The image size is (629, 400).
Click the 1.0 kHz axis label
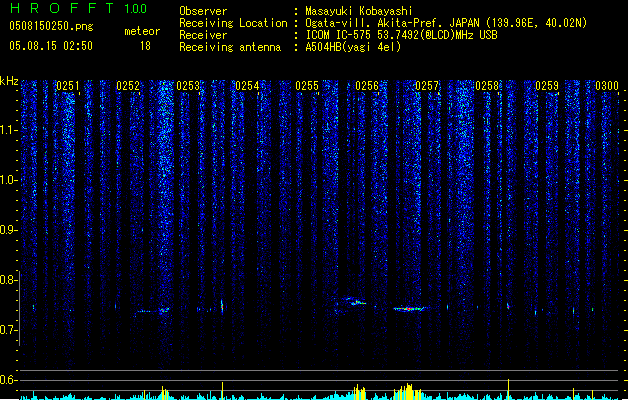click(x=9, y=180)
